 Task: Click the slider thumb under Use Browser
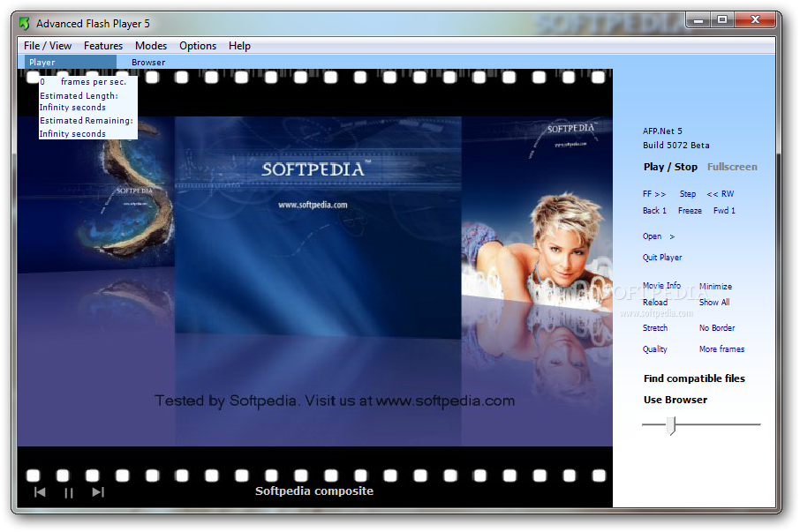[x=672, y=425]
